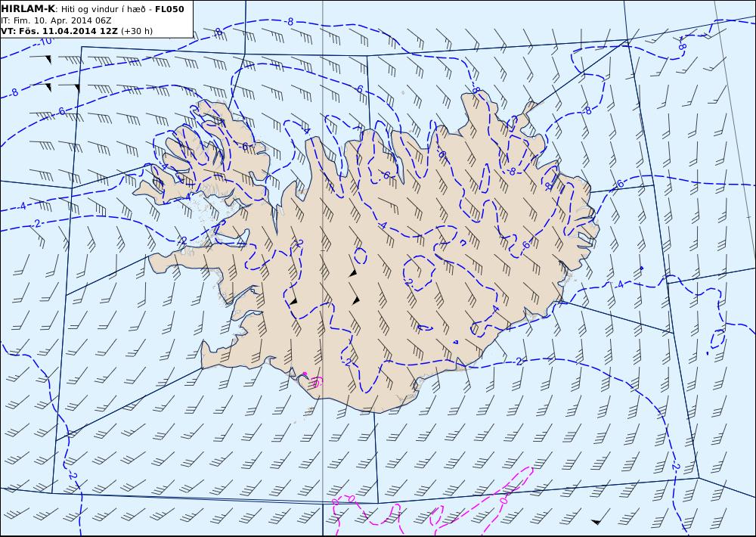The width and height of the screenshot is (756, 537).
Task: Click the 'VT: Fös. 11.04.2014 12Z' valid time
Action: coord(59,31)
